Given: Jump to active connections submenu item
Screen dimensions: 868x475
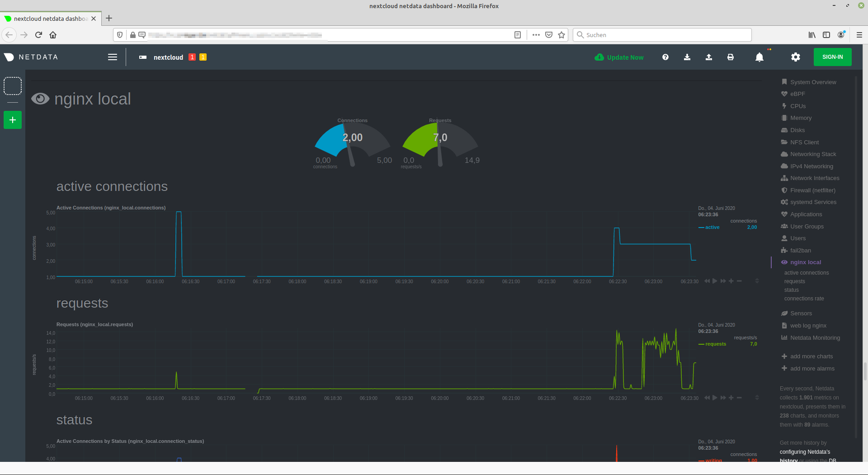Looking at the screenshot, I should coord(807,273).
